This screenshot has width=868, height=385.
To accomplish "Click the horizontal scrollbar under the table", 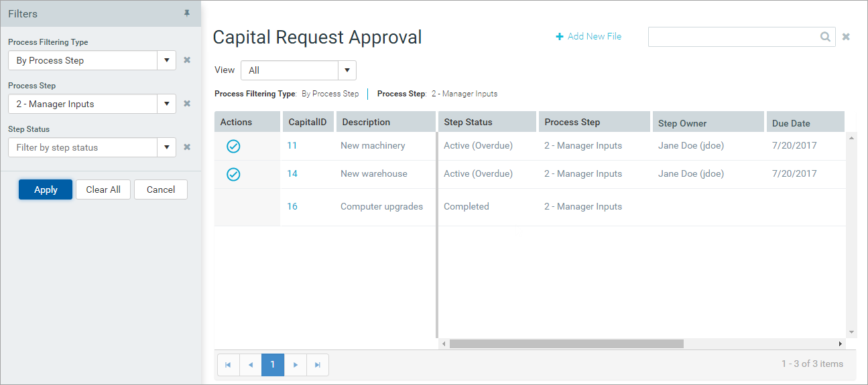I will coord(566,343).
